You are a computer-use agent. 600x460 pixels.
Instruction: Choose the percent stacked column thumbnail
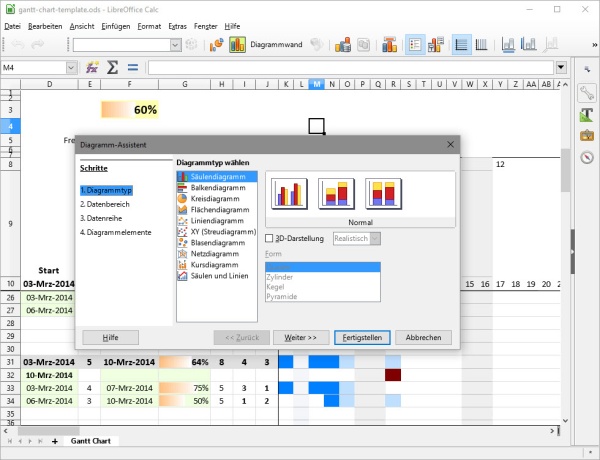[383, 194]
